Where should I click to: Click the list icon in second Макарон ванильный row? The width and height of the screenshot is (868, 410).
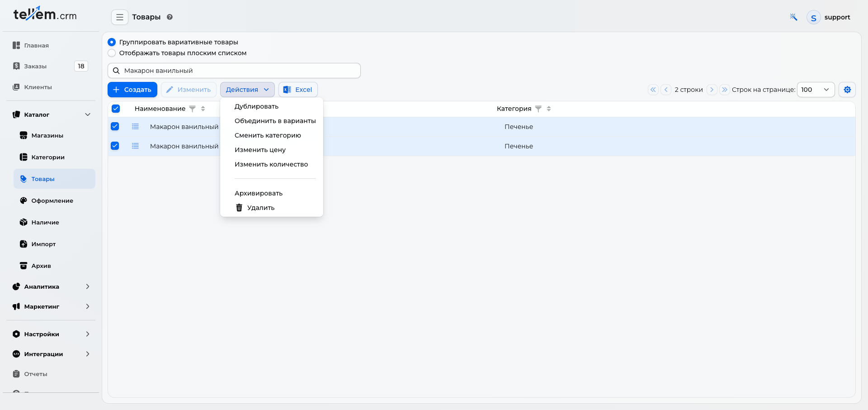[135, 146]
